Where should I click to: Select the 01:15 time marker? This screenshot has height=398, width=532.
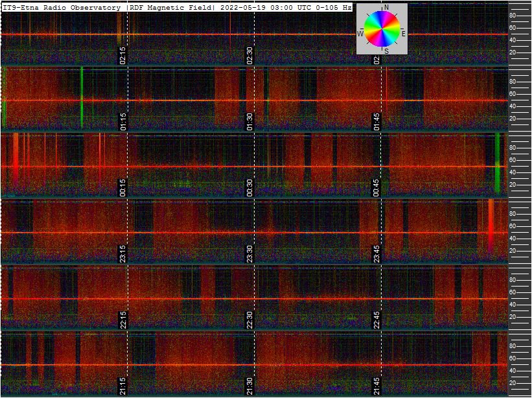(x=122, y=121)
